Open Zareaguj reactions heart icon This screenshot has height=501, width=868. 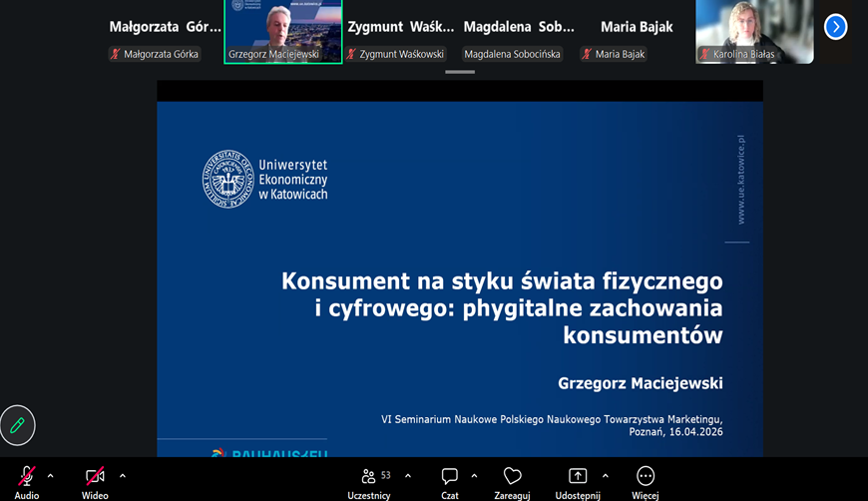pyautogui.click(x=512, y=476)
